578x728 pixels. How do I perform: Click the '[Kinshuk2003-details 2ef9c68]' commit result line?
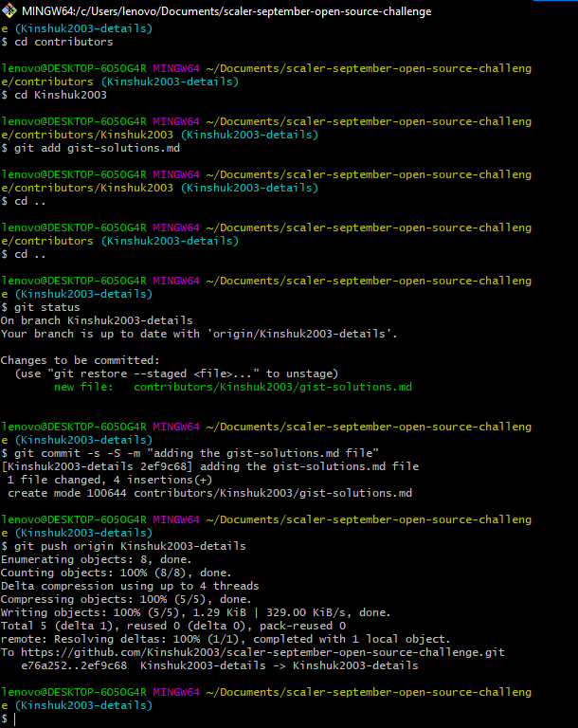209,466
